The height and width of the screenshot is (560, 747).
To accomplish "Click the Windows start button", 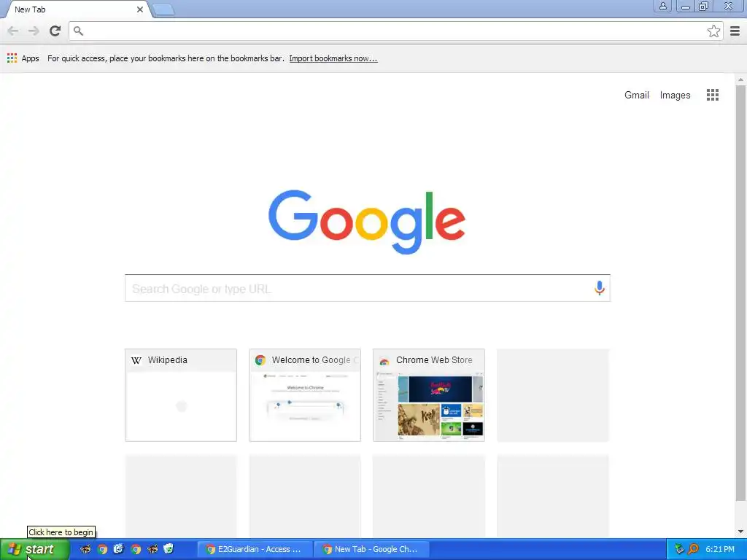I will pos(35,549).
